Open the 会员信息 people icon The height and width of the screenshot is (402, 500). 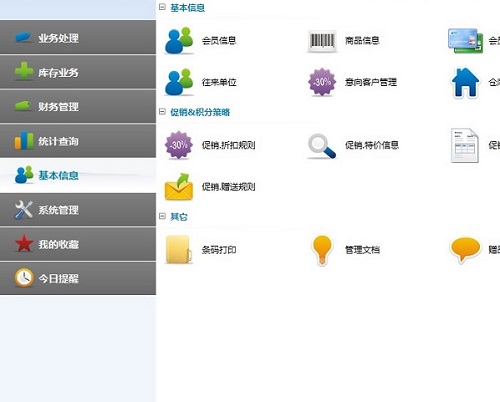click(179, 40)
